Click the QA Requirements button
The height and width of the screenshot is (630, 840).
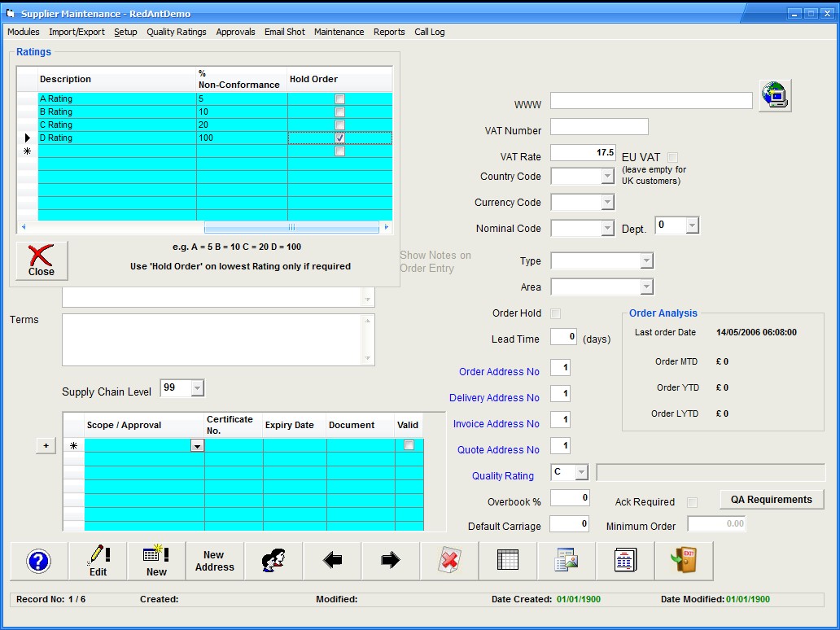click(x=771, y=500)
